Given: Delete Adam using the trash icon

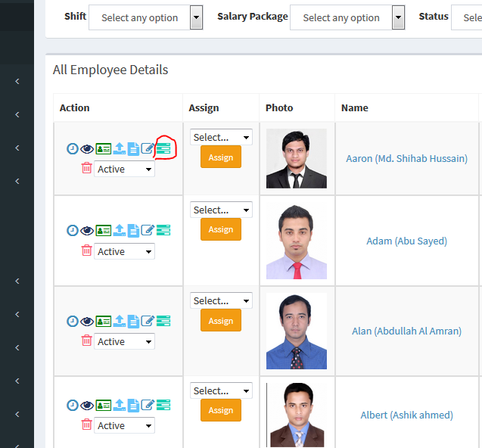Looking at the screenshot, I should 86,250.
